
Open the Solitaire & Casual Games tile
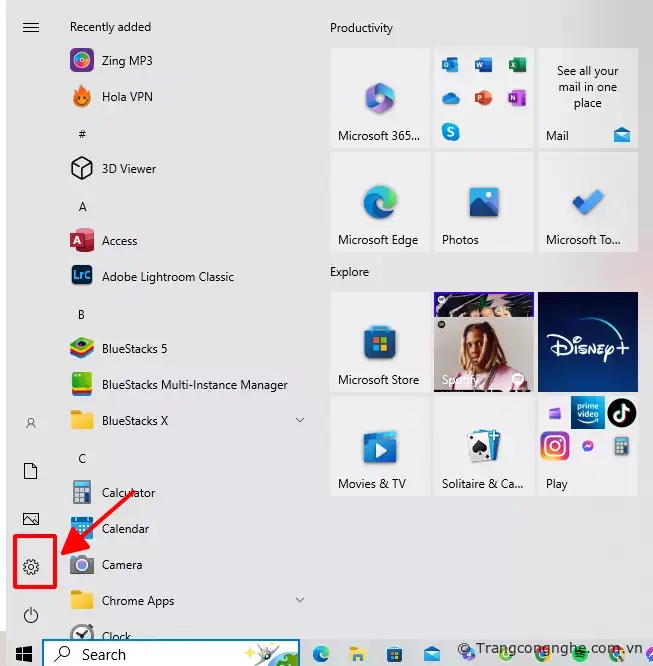click(483, 446)
